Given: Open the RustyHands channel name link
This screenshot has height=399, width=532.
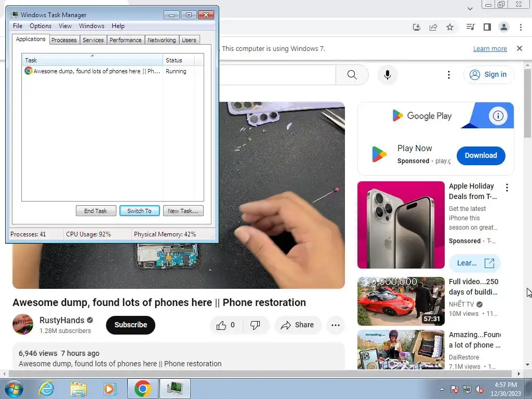Looking at the screenshot, I should tap(62, 320).
